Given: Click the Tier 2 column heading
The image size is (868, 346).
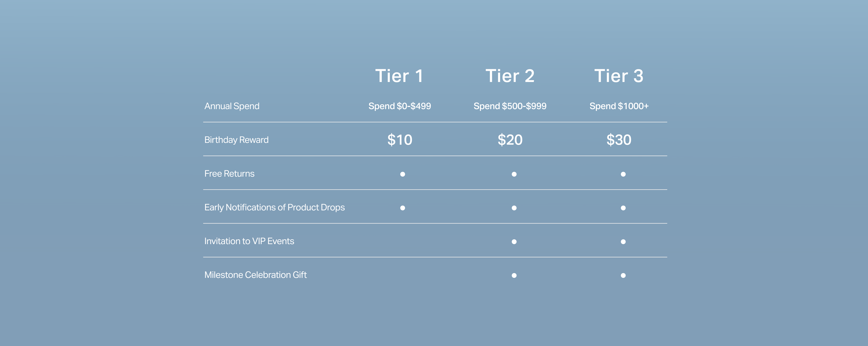Looking at the screenshot, I should click(x=510, y=76).
